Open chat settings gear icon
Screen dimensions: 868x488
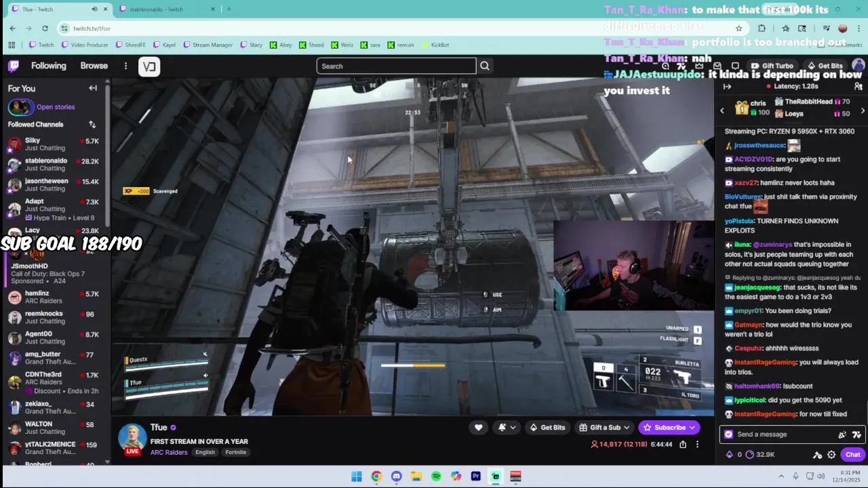pos(831,455)
